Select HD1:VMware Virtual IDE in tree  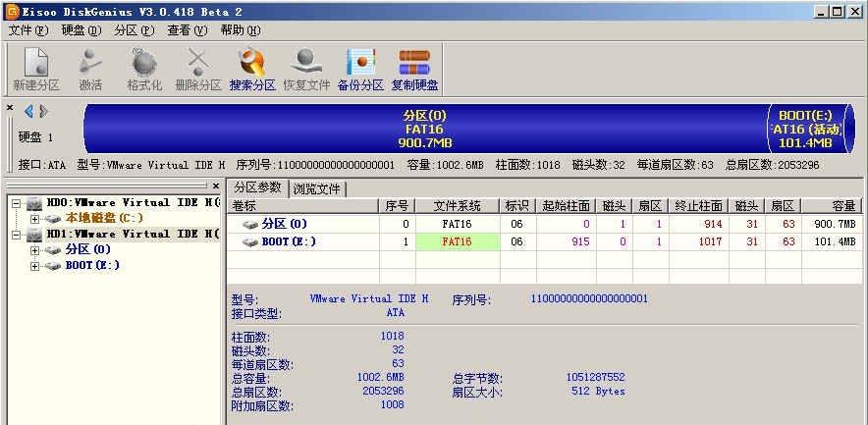pos(134,235)
